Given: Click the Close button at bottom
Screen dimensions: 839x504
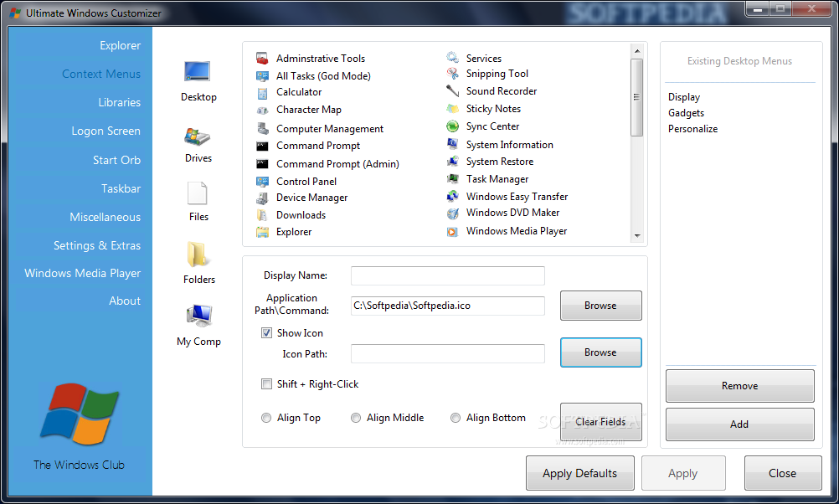Looking at the screenshot, I should tap(783, 474).
